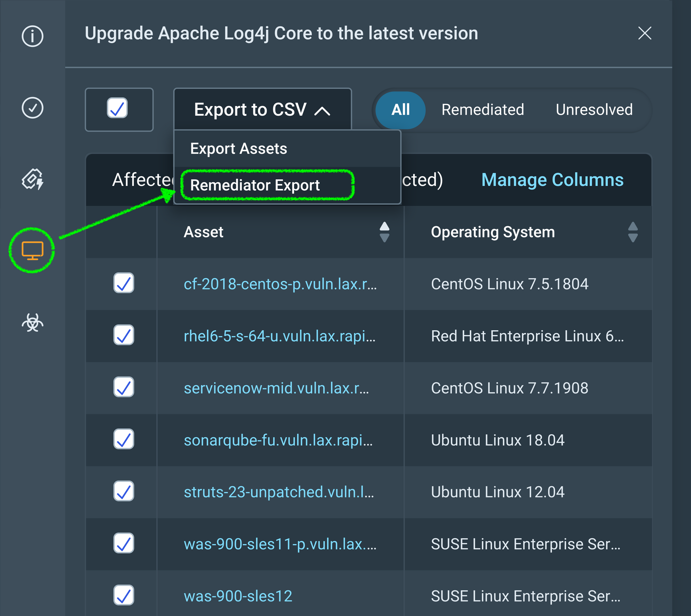Select the All filter pill
Image resolution: width=691 pixels, height=616 pixels.
400,110
